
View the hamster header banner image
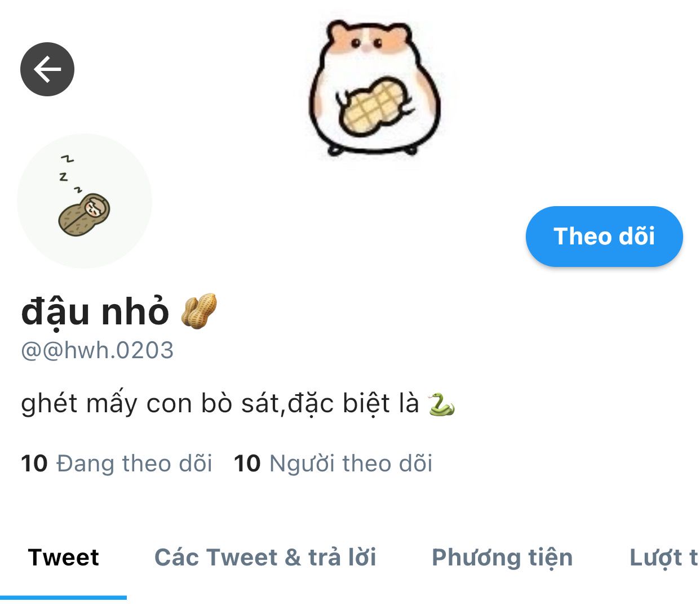pos(374,88)
